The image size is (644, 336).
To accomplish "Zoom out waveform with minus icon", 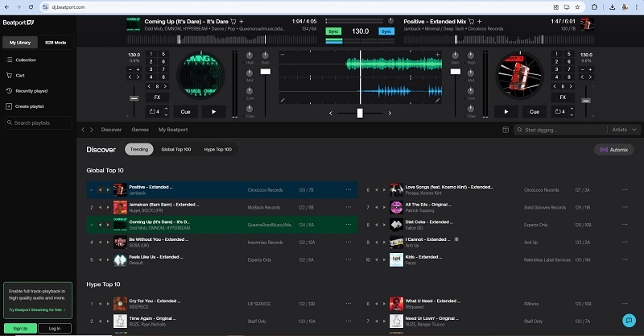I will point(283,54).
